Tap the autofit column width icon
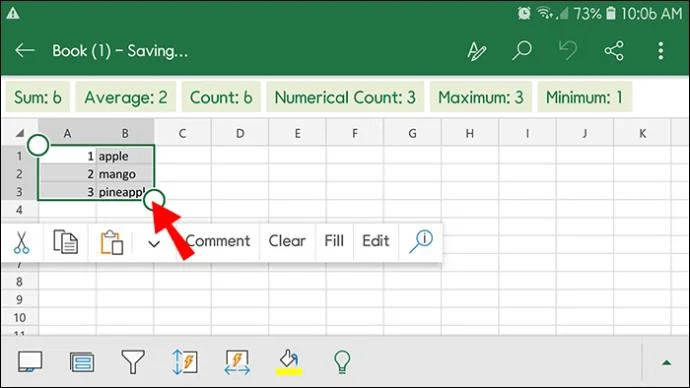Screen dimensions: 690x388 point(237,362)
